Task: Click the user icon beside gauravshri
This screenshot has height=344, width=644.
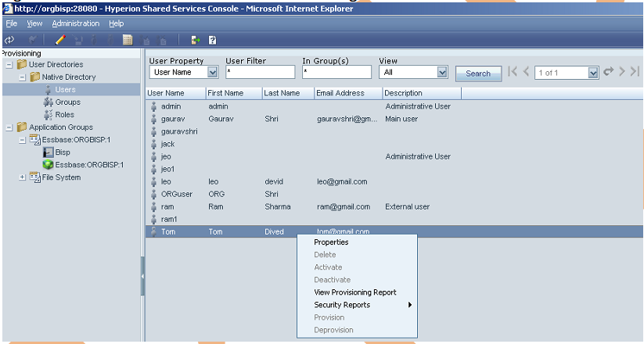Action: tap(153, 131)
